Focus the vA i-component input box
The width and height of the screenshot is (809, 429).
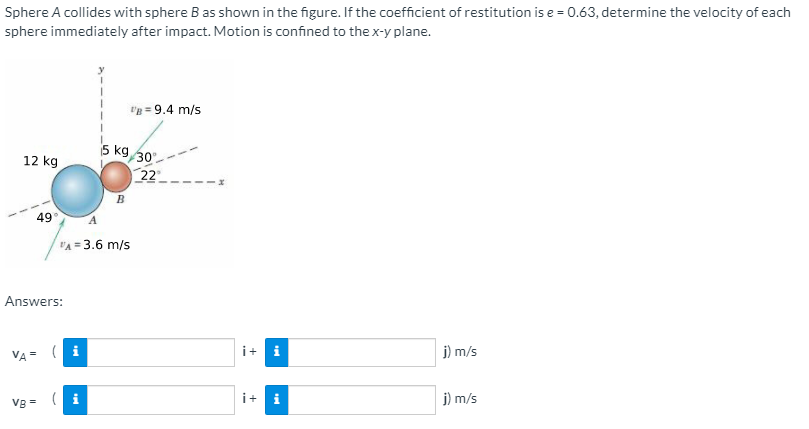pyautogui.click(x=160, y=352)
